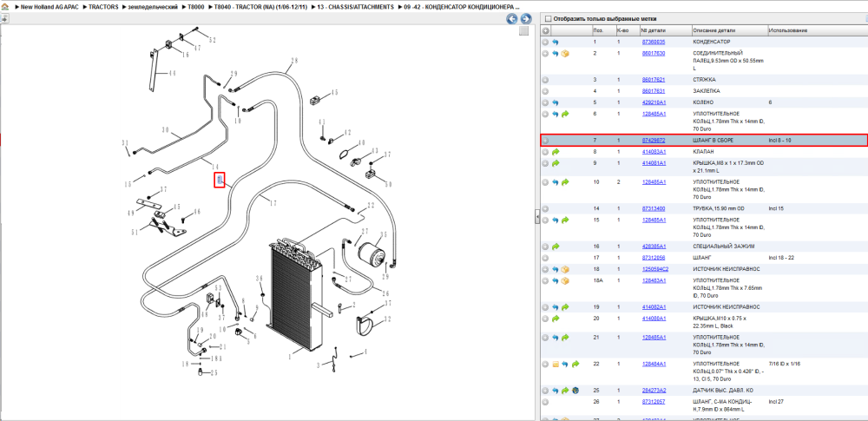Go to the home page via house icon
The width and height of the screenshot is (868, 421).
point(4,7)
